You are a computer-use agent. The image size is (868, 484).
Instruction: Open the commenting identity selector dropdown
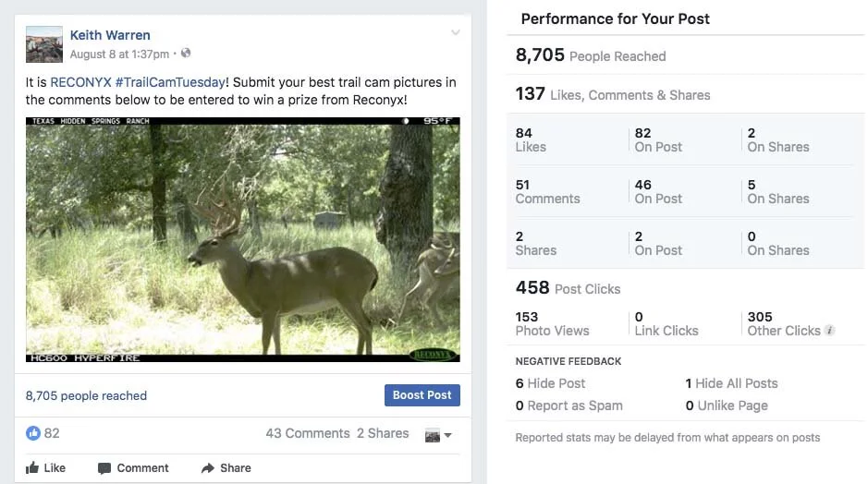(x=438, y=434)
